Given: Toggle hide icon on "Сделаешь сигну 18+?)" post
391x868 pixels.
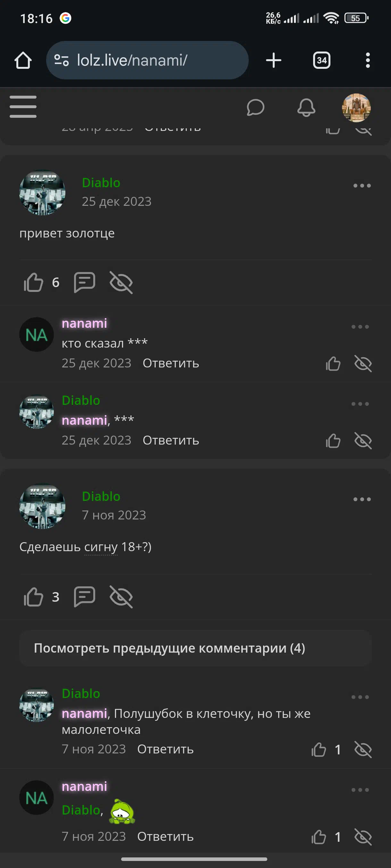Looking at the screenshot, I should coord(121,597).
